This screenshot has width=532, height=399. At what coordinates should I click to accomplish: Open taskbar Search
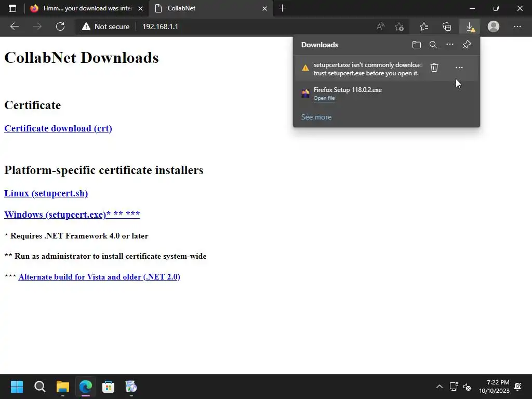pos(39,387)
